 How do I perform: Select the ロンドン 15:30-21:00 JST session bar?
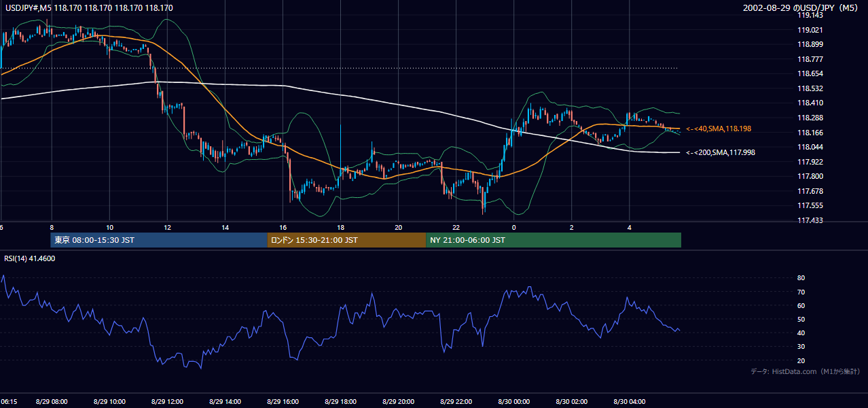(346, 240)
